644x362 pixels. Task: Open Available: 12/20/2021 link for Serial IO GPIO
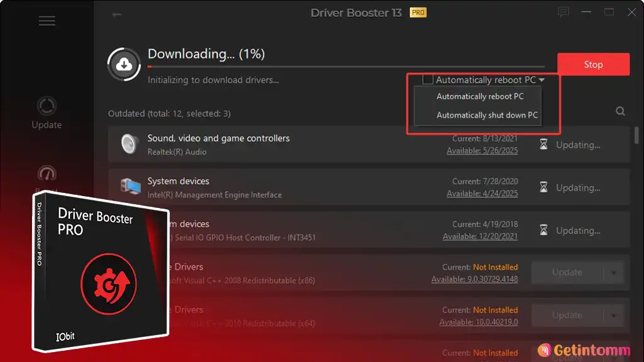click(480, 236)
